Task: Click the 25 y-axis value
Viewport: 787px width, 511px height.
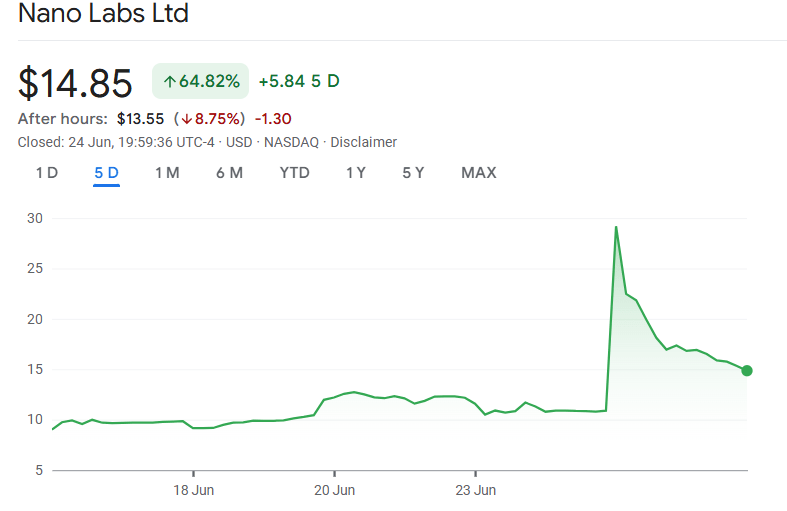Action: pyautogui.click(x=35, y=269)
